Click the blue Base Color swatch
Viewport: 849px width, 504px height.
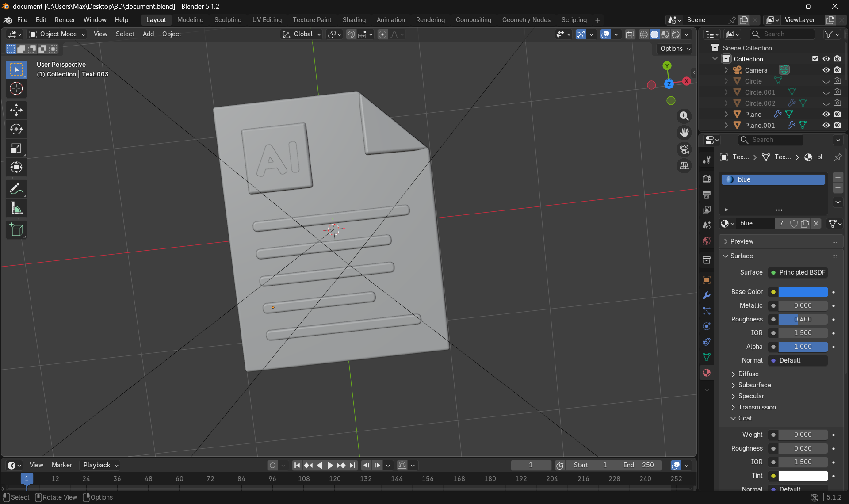click(x=803, y=292)
